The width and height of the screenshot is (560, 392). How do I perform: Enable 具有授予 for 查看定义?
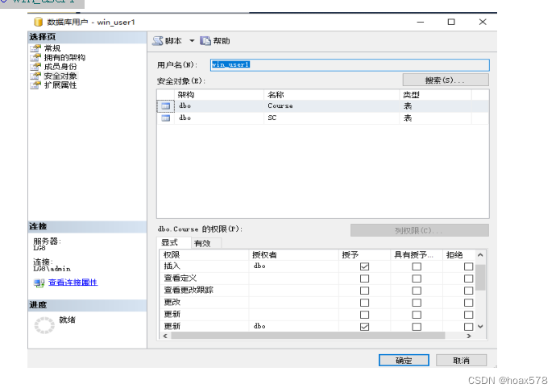(417, 279)
